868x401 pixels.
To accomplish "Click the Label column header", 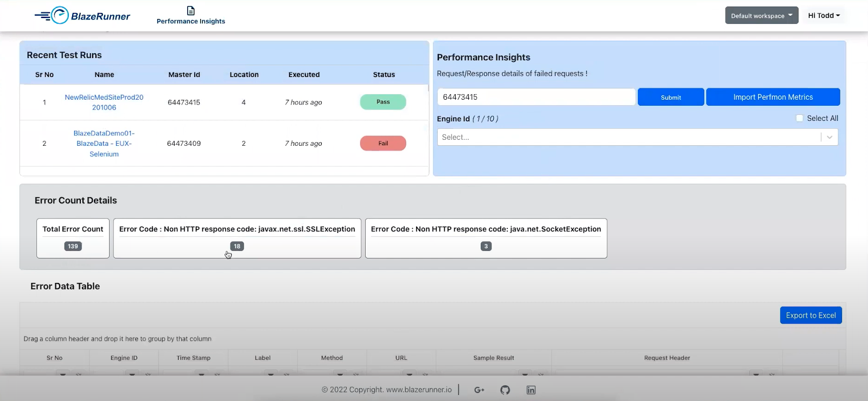I will coord(263,358).
